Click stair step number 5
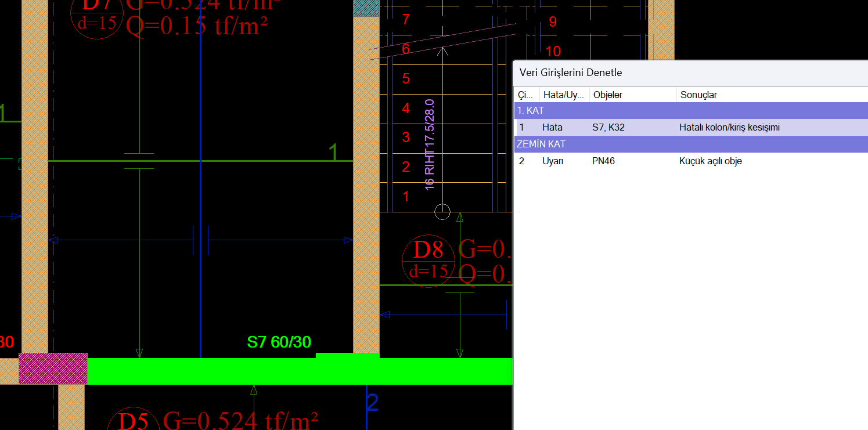This screenshot has width=868, height=430. pos(406,78)
